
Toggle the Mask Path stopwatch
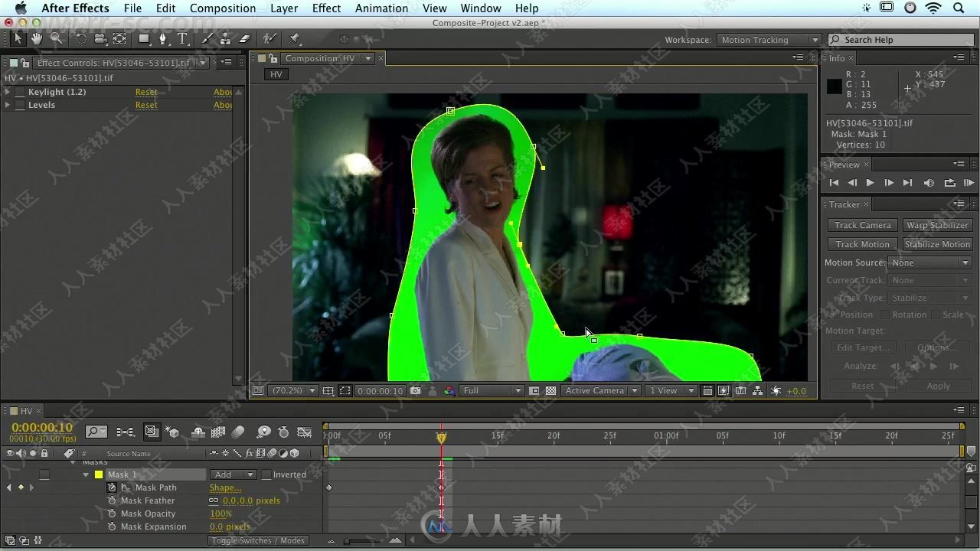(x=112, y=487)
